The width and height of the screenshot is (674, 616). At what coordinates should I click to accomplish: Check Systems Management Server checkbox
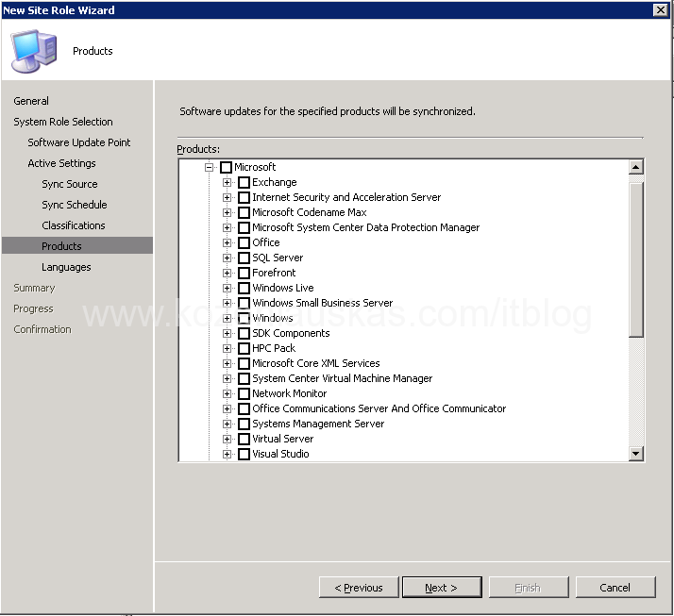tap(244, 424)
